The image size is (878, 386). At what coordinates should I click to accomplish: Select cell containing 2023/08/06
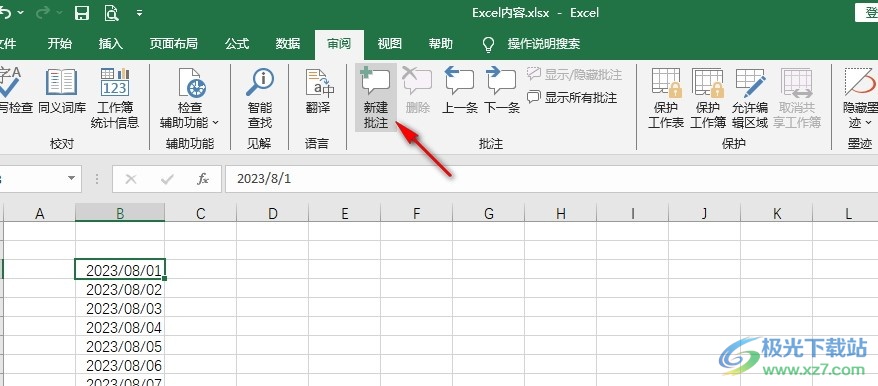[120, 365]
